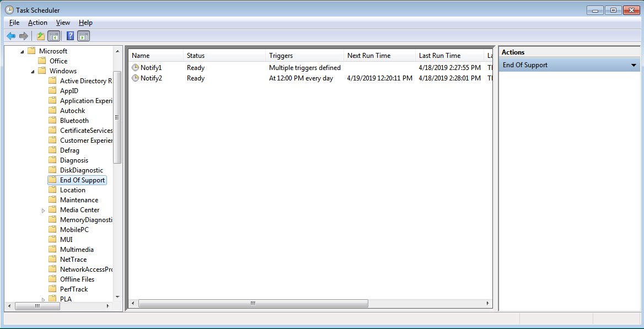Toggle the Show/Hide Action Pane icon
This screenshot has width=644, height=329.
[x=84, y=36]
